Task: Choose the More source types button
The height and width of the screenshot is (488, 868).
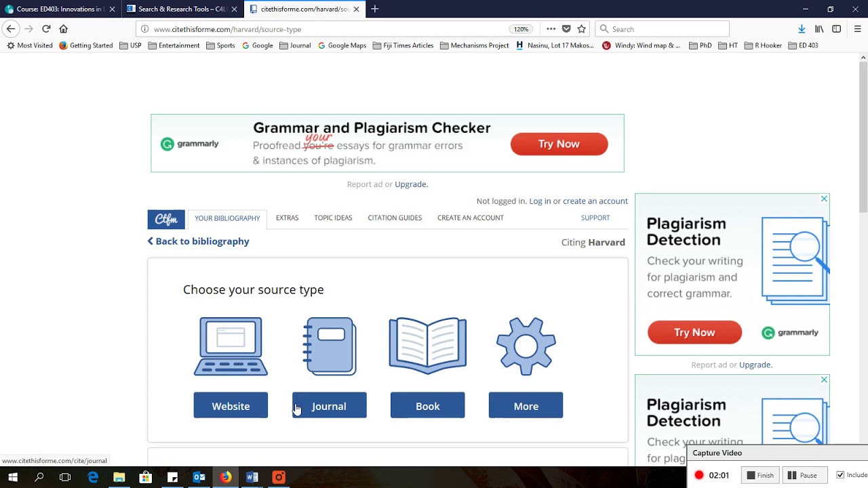Action: [x=526, y=405]
